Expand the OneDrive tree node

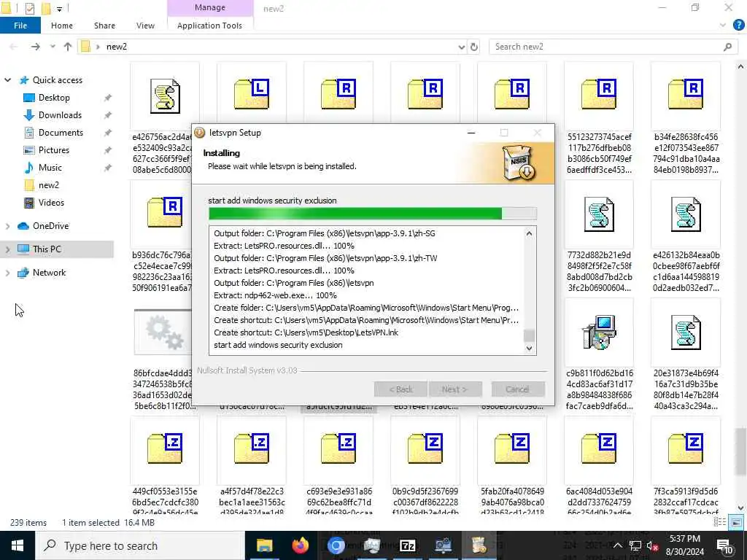[x=7, y=226]
